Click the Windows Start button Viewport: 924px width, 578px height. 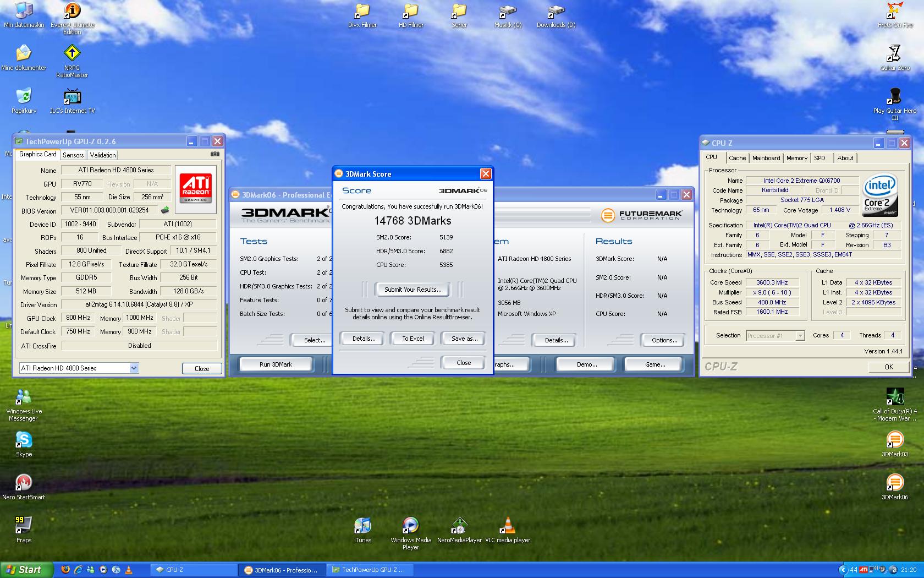tap(26, 570)
